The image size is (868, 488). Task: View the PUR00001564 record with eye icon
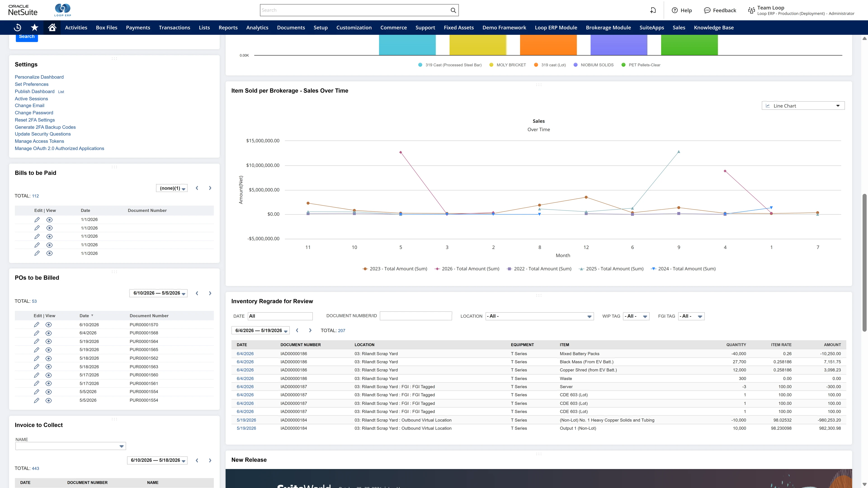tap(49, 342)
